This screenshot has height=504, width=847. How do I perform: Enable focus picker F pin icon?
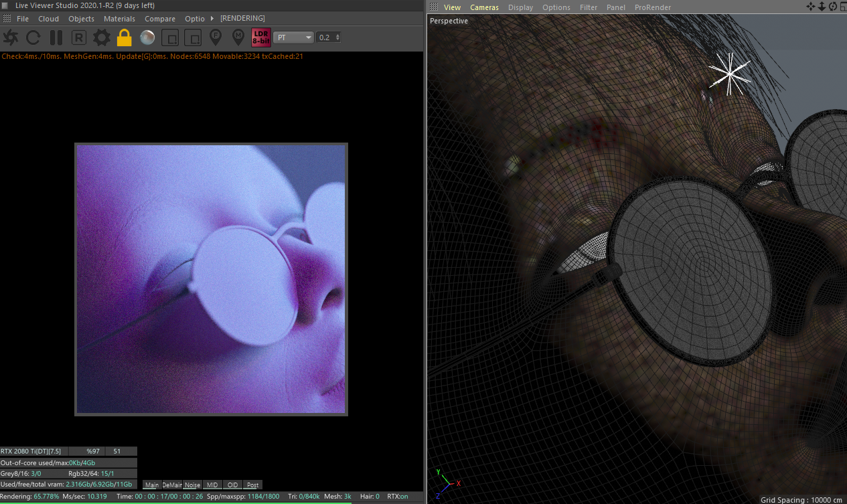coord(216,37)
